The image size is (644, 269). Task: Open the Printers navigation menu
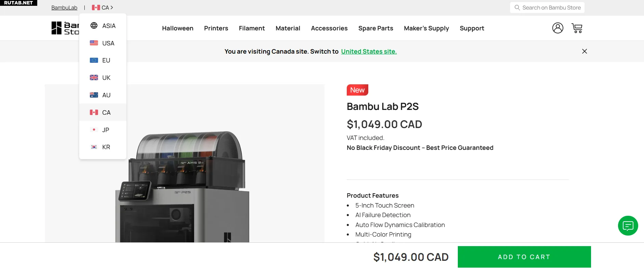[x=216, y=28]
